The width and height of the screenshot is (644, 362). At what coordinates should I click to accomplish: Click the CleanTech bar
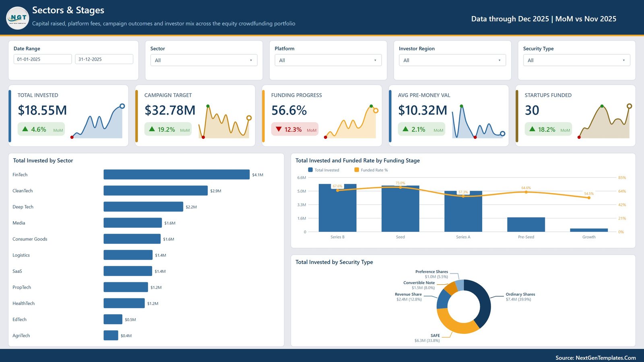155,191
